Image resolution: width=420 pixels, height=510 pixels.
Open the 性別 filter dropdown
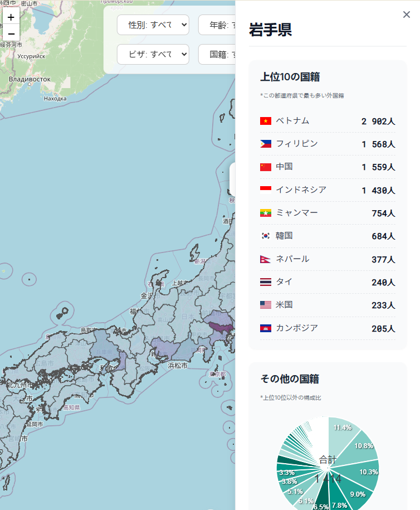tap(153, 25)
